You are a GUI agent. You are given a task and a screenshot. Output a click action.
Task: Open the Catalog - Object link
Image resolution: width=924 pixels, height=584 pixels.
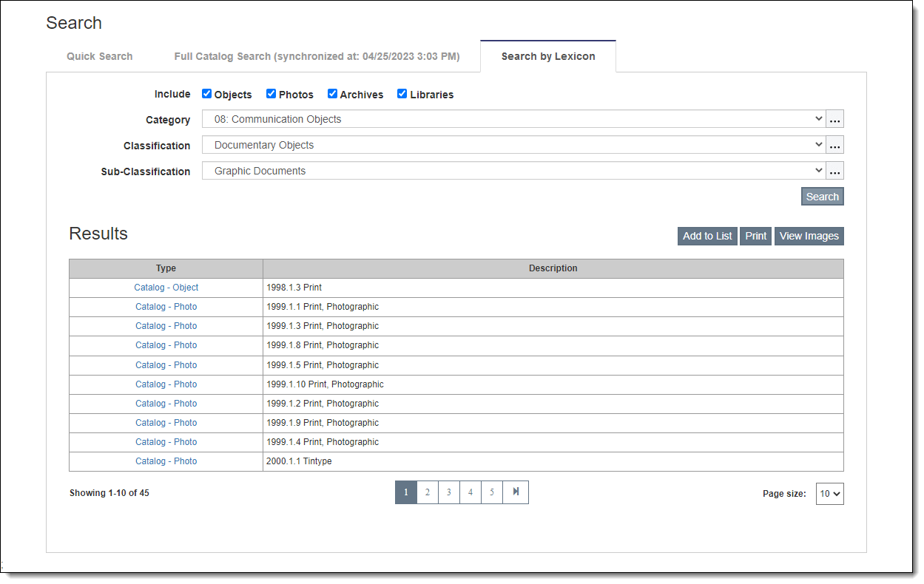[166, 288]
